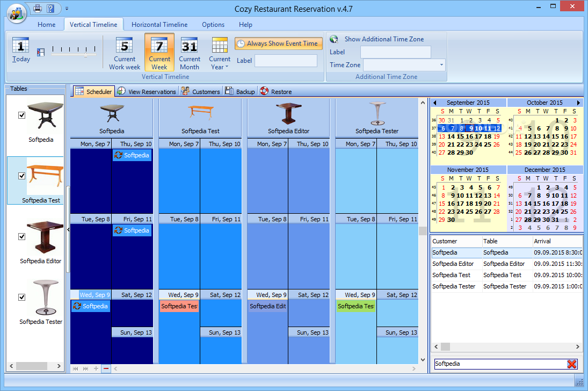This screenshot has height=391, width=588.
Task: Go to previous month in calendar
Action: [434, 103]
